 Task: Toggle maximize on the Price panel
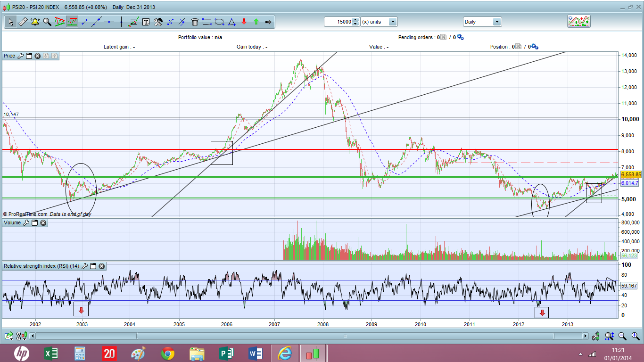click(29, 56)
